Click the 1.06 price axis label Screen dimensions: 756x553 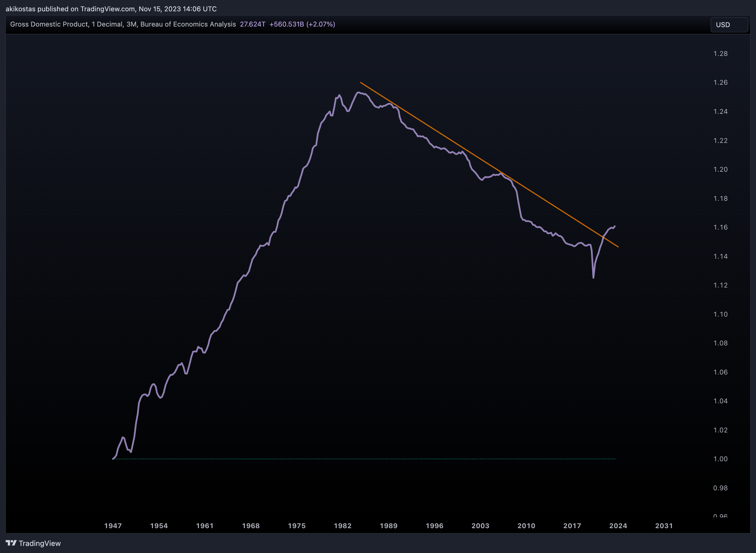(x=720, y=372)
